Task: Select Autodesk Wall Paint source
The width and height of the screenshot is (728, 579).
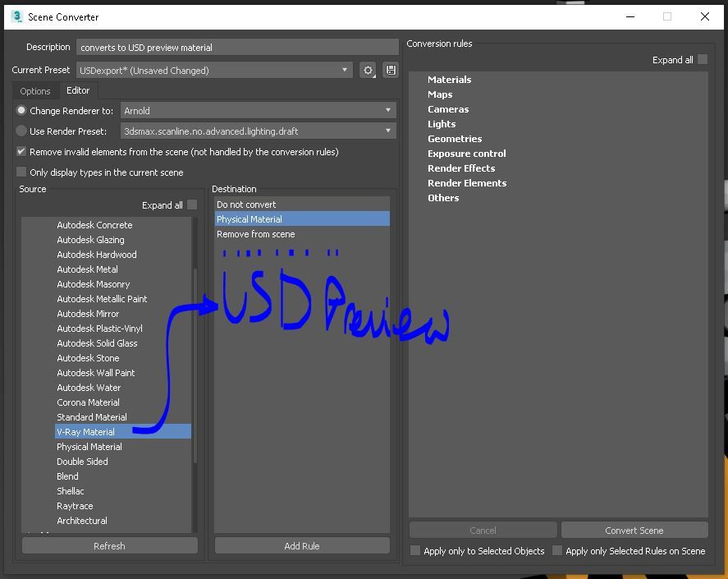Action: pos(96,373)
